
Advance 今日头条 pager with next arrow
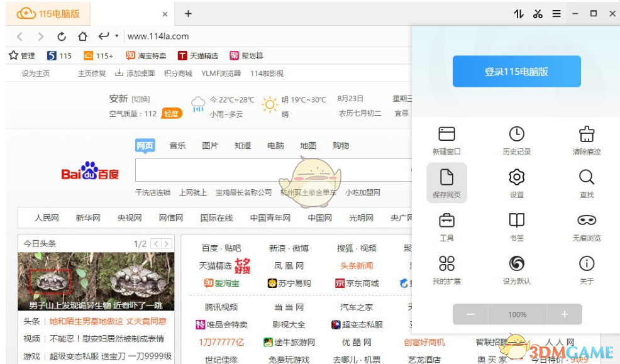click(x=167, y=243)
